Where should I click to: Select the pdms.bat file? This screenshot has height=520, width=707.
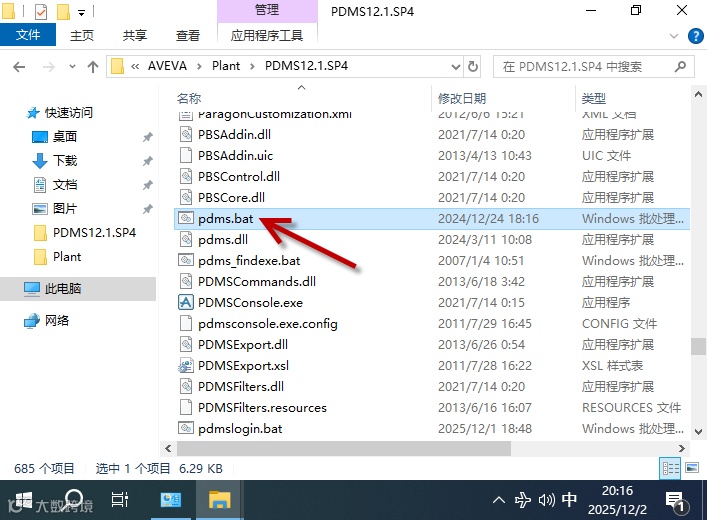click(x=225, y=219)
